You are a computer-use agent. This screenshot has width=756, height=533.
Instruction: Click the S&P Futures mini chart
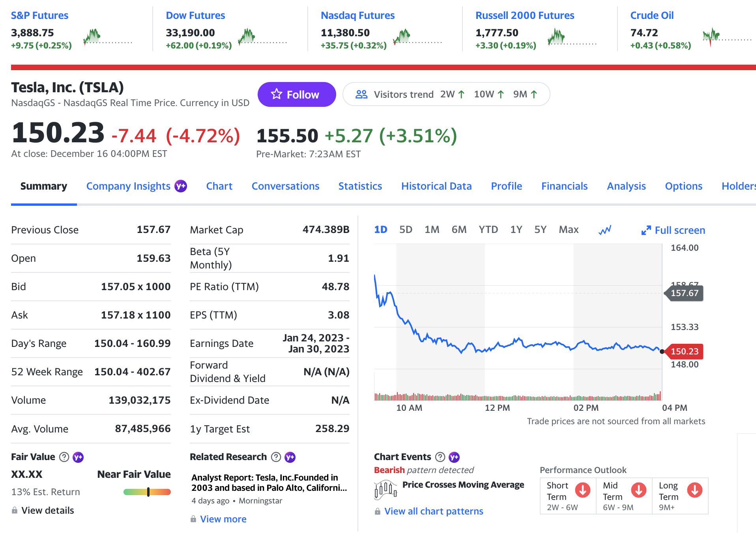(108, 37)
